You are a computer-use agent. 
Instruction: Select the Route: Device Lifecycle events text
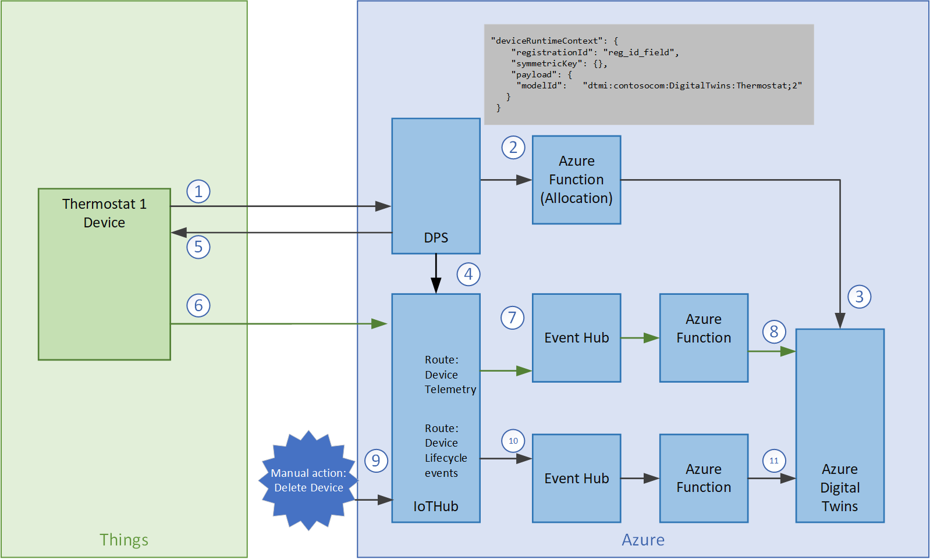(x=446, y=451)
